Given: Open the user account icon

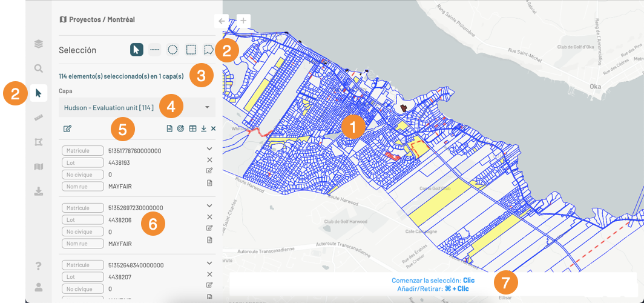Looking at the screenshot, I should pyautogui.click(x=39, y=287).
